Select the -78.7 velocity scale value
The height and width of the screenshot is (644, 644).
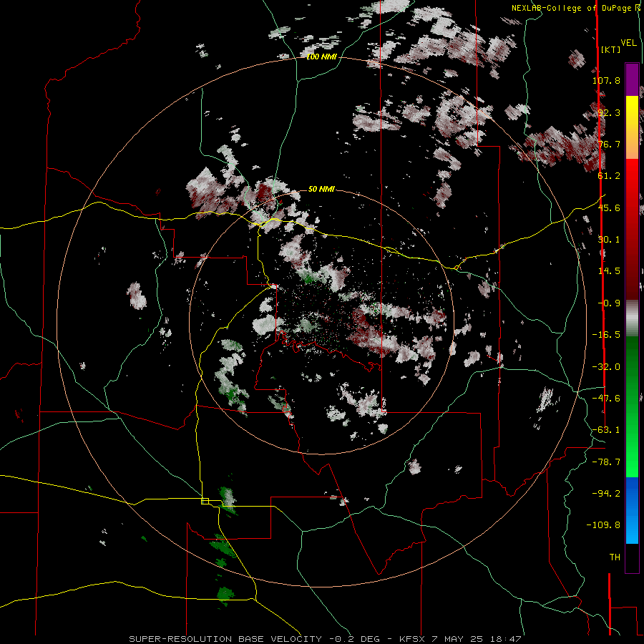[x=606, y=462]
